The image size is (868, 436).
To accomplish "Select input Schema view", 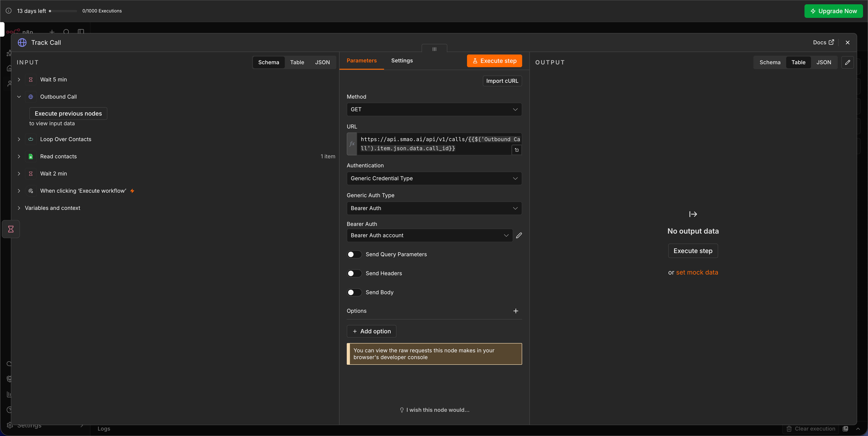I will [x=269, y=62].
